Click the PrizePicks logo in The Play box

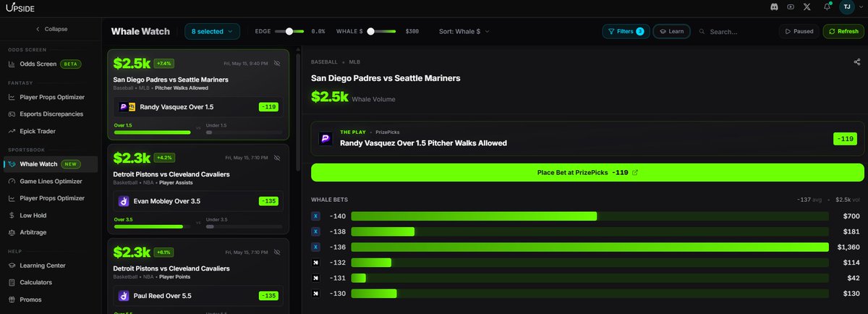tap(325, 138)
